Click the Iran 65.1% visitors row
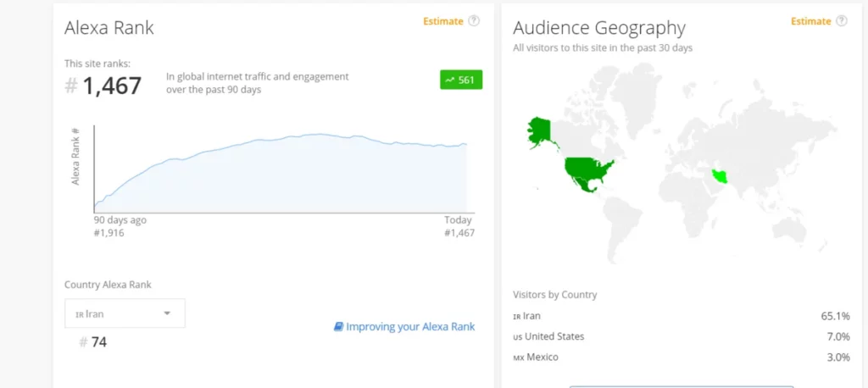Viewport: 868px width, 388px height. pos(681,316)
